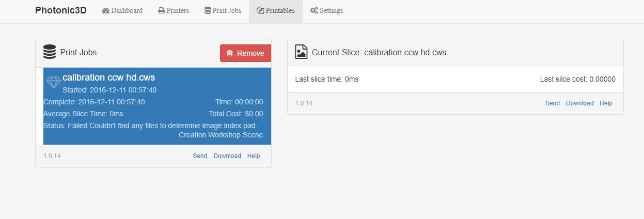The width and height of the screenshot is (644, 219).
Task: Click the Print Jobs panel stack icon
Action: [x=50, y=52]
